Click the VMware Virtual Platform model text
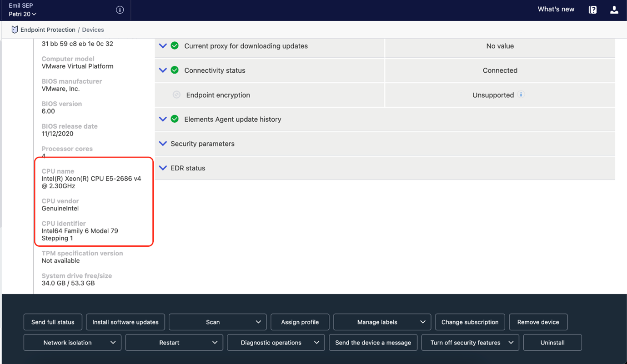Image resolution: width=627 pixels, height=364 pixels. point(77,66)
